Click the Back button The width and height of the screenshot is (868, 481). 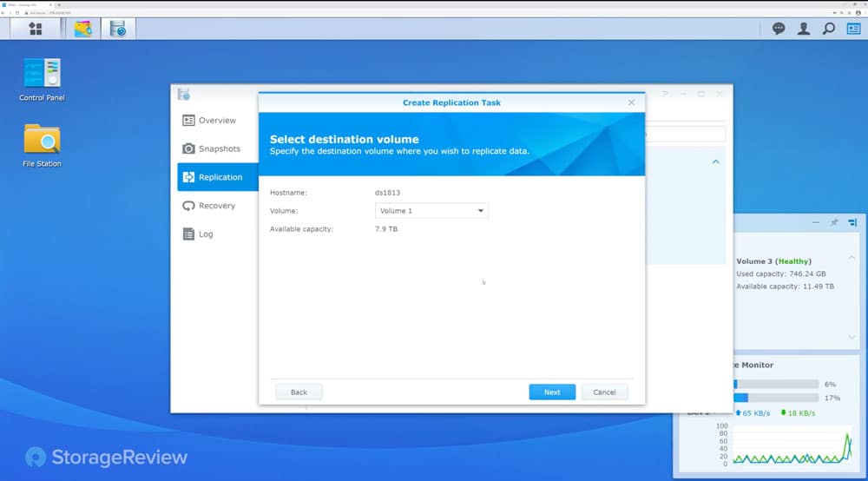pyautogui.click(x=299, y=392)
